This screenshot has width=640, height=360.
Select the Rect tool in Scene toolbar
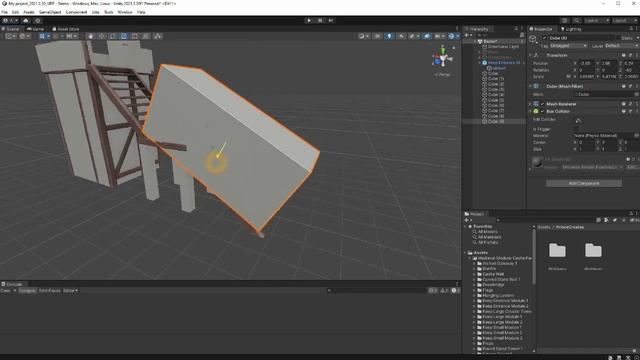click(135, 36)
